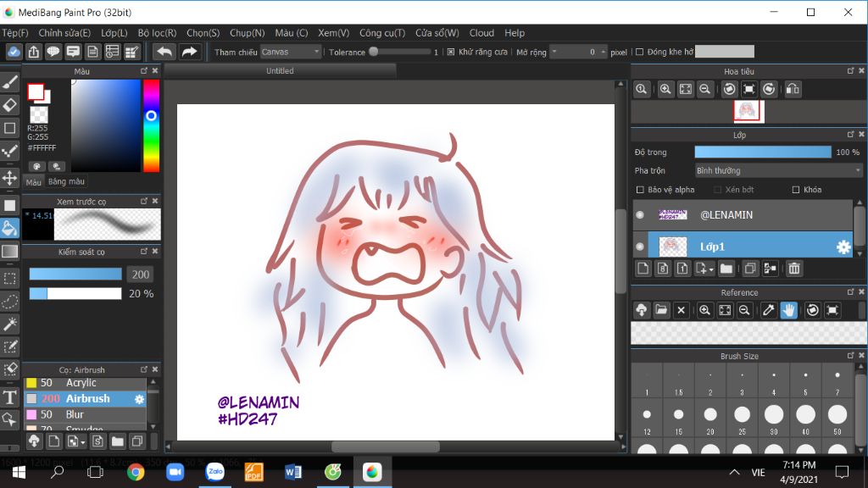Open Airbrush brush settings gear

pos(139,399)
